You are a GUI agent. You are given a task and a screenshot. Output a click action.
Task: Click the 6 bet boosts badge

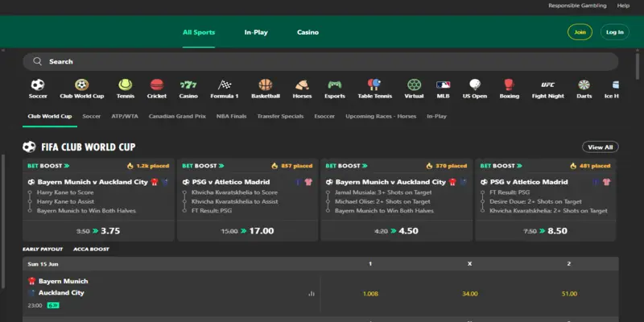pyautogui.click(x=53, y=306)
